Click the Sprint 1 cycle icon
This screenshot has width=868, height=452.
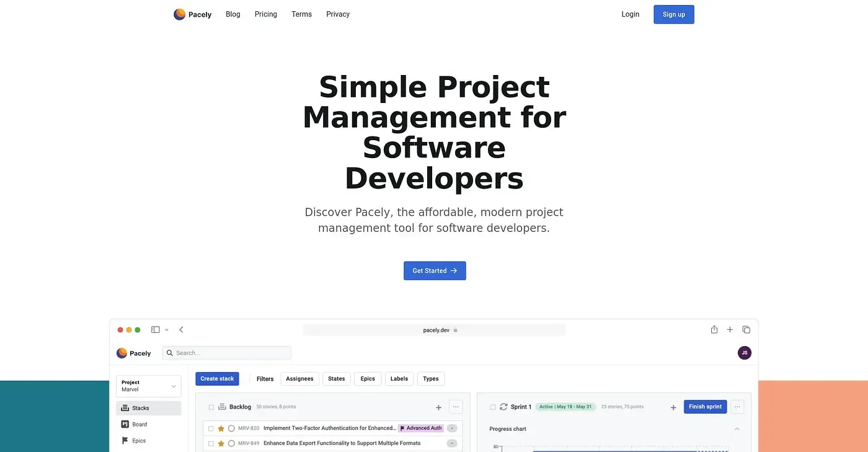point(503,407)
